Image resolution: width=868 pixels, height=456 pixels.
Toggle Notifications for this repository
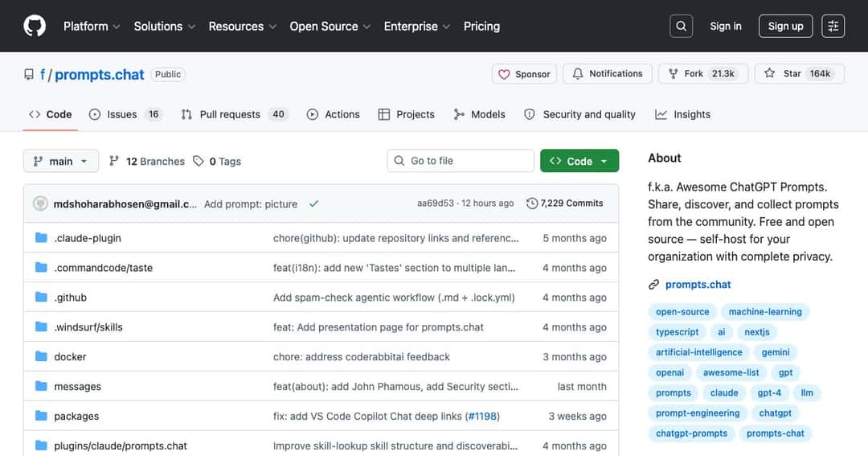pyautogui.click(x=608, y=74)
